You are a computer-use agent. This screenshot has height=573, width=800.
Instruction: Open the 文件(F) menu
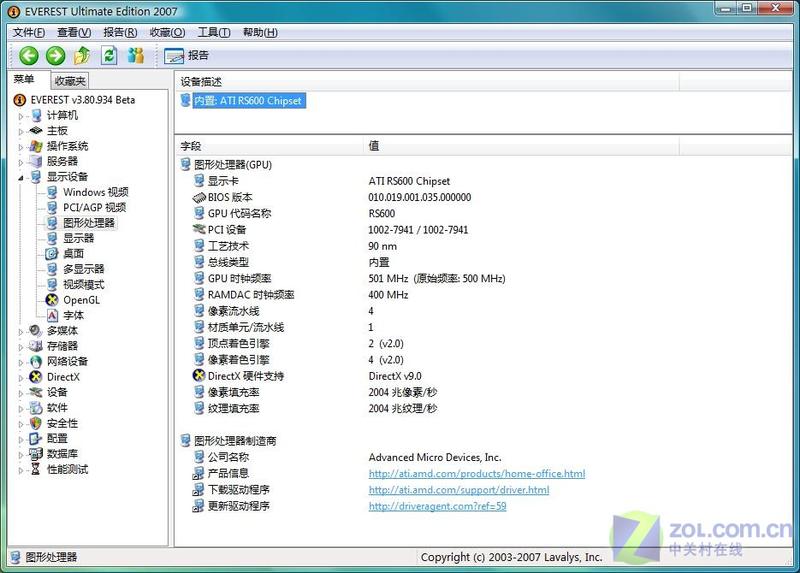(29, 32)
